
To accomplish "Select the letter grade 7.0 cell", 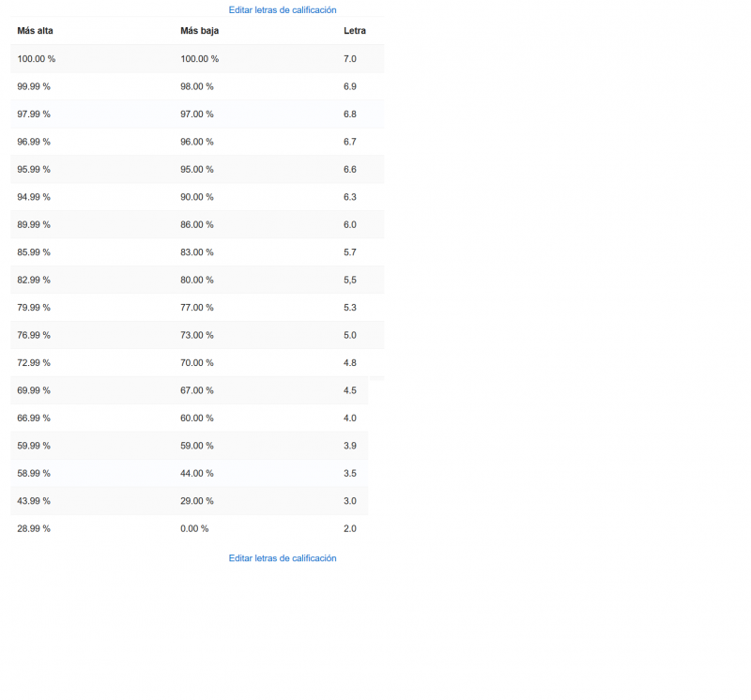I will (350, 59).
